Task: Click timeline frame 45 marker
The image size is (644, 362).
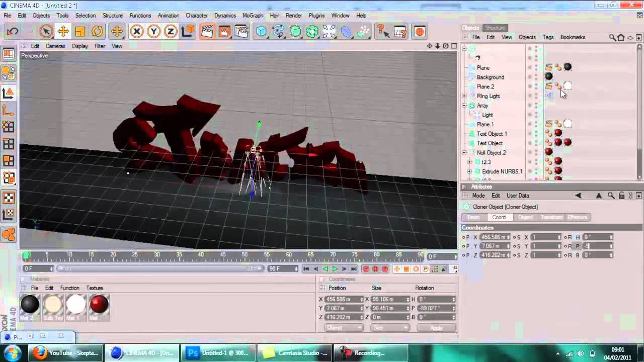Action: [x=223, y=255]
